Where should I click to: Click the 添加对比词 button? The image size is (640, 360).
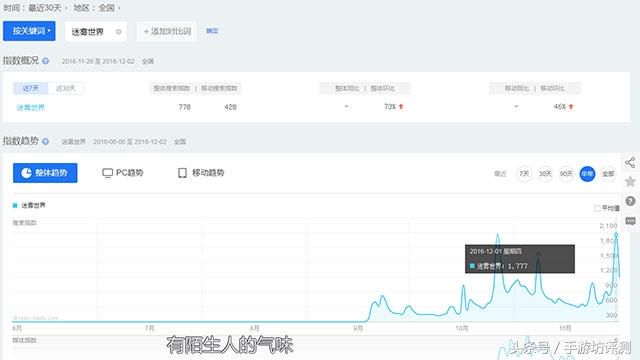pos(167,31)
